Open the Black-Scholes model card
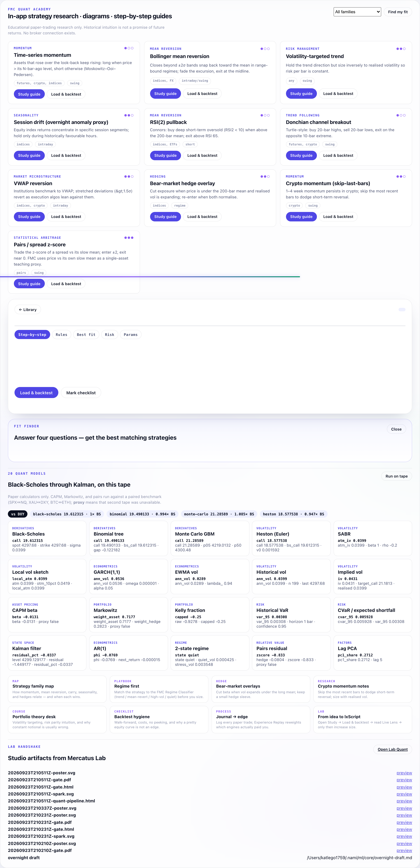Viewport: 420px width, 868px height. (x=47, y=538)
